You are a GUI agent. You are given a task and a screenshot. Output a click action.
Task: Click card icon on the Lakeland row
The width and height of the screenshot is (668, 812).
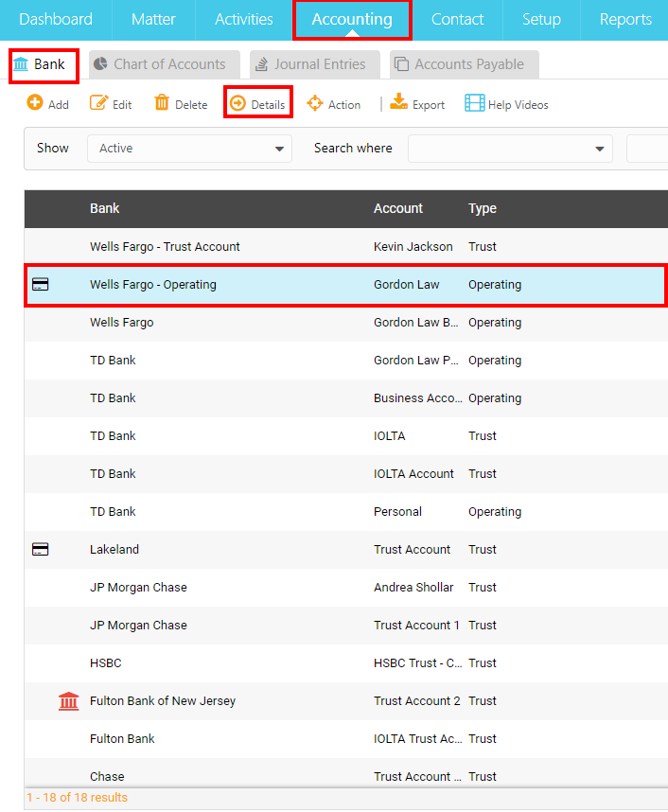[x=41, y=549]
